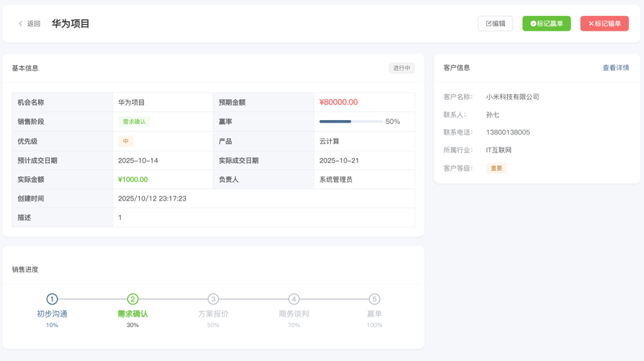Image resolution: width=644 pixels, height=361 pixels.
Task: Select step 1 circle 初步沟通
Action: (52, 299)
